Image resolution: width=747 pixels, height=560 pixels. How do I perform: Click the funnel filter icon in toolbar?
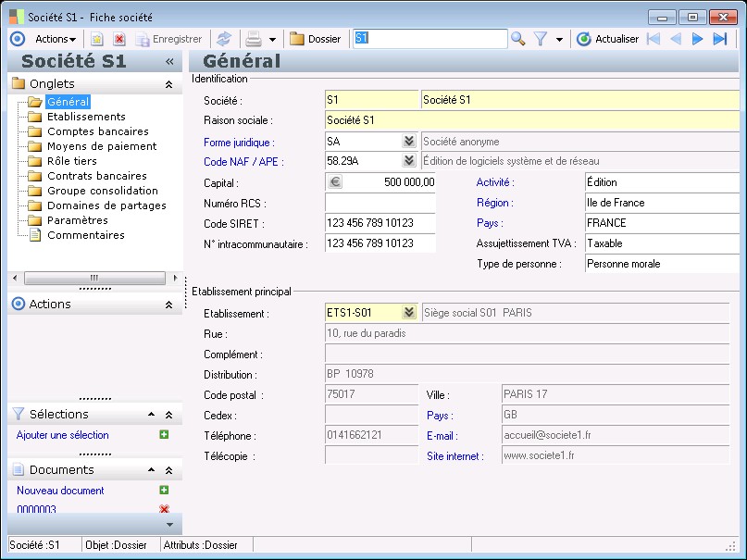(541, 39)
